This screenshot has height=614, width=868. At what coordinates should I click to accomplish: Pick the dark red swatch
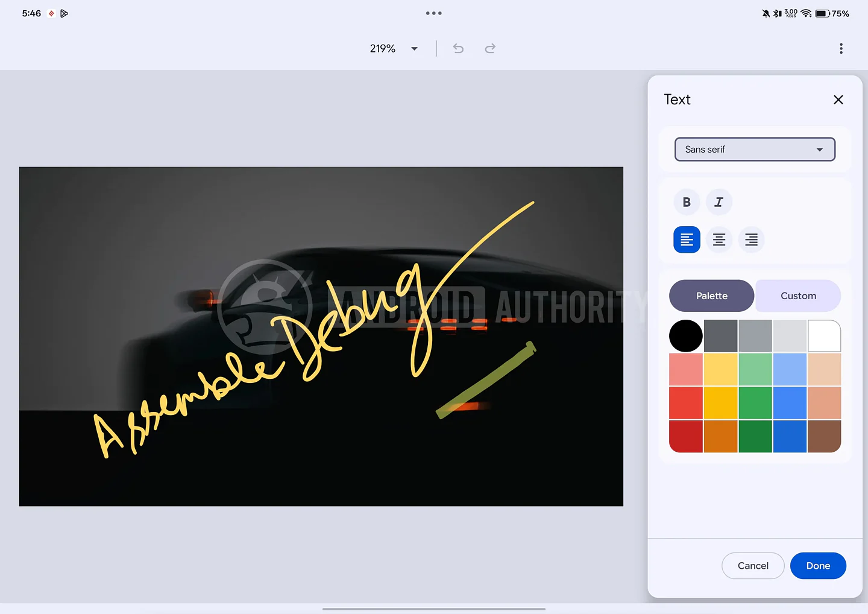(686, 436)
